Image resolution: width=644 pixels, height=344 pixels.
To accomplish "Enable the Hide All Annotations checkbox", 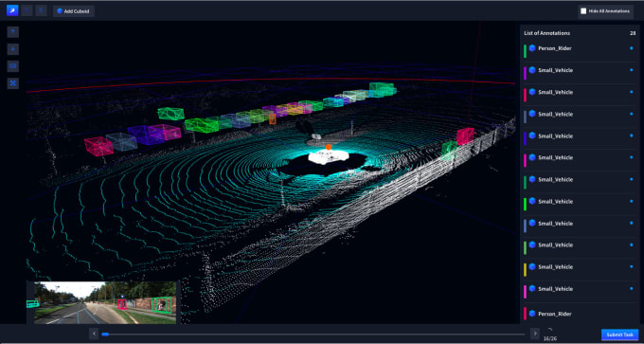I will click(x=583, y=11).
